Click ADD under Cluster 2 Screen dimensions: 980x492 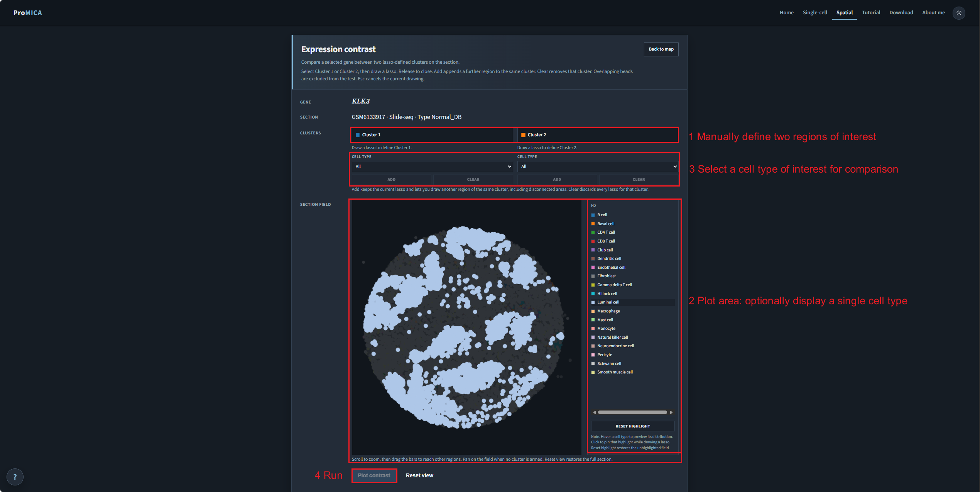pos(557,180)
